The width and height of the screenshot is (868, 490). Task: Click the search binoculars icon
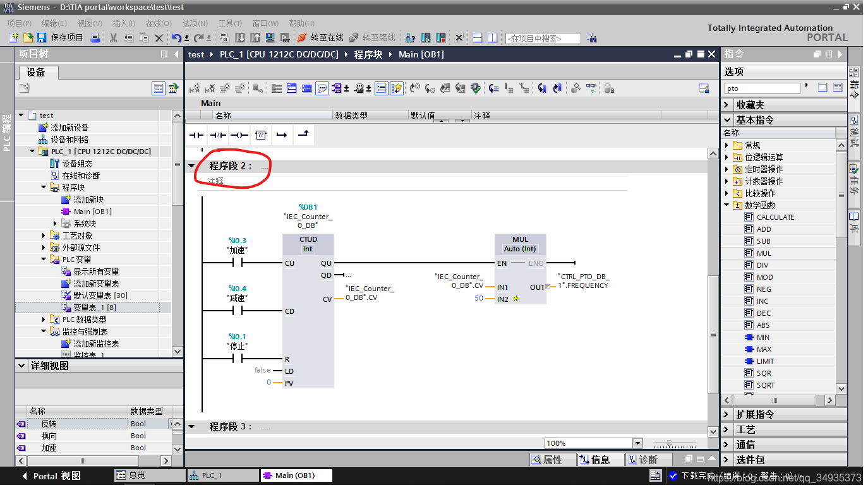591,38
